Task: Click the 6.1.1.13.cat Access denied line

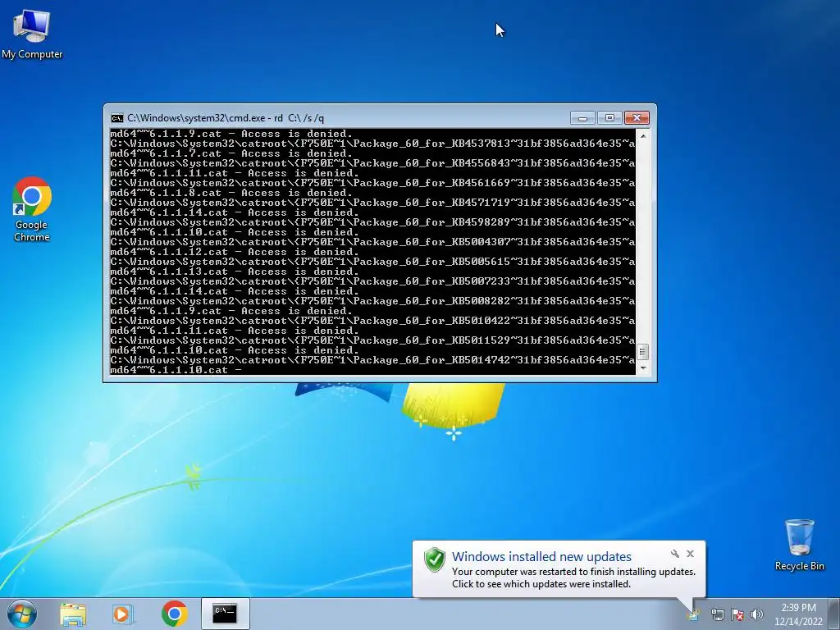Action: click(235, 272)
